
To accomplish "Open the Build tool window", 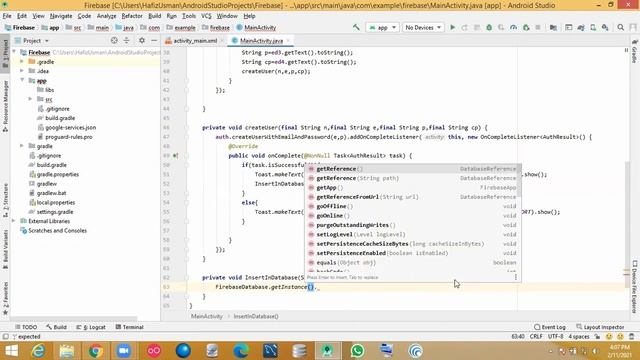I will tap(56, 327).
